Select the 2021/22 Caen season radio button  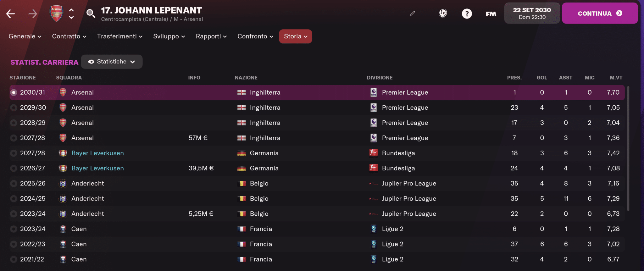coord(14,259)
